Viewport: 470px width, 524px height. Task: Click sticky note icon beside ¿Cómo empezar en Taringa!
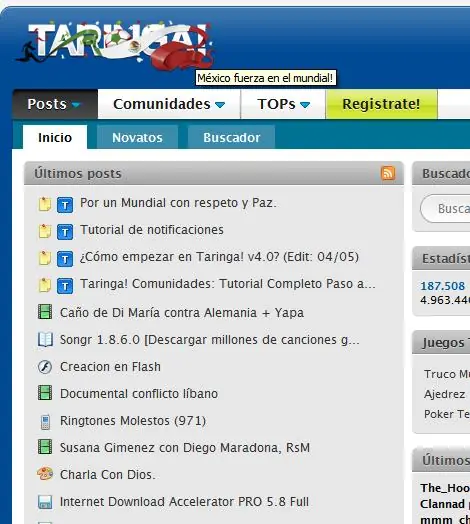[45, 258]
